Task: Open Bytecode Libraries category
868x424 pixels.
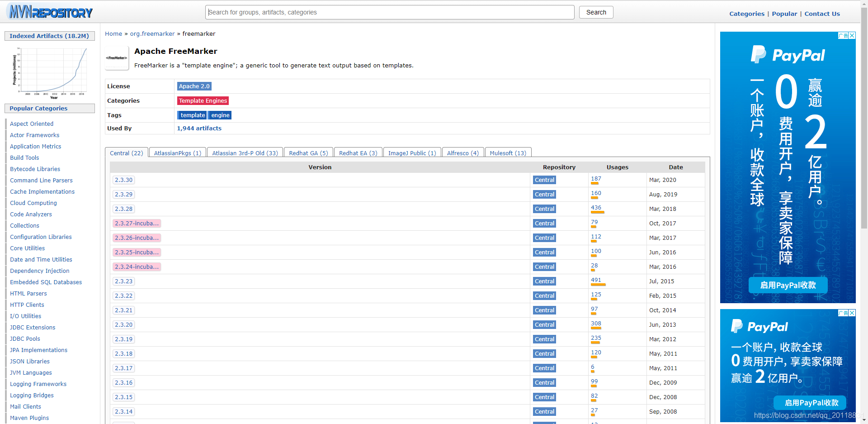Action: pos(35,169)
